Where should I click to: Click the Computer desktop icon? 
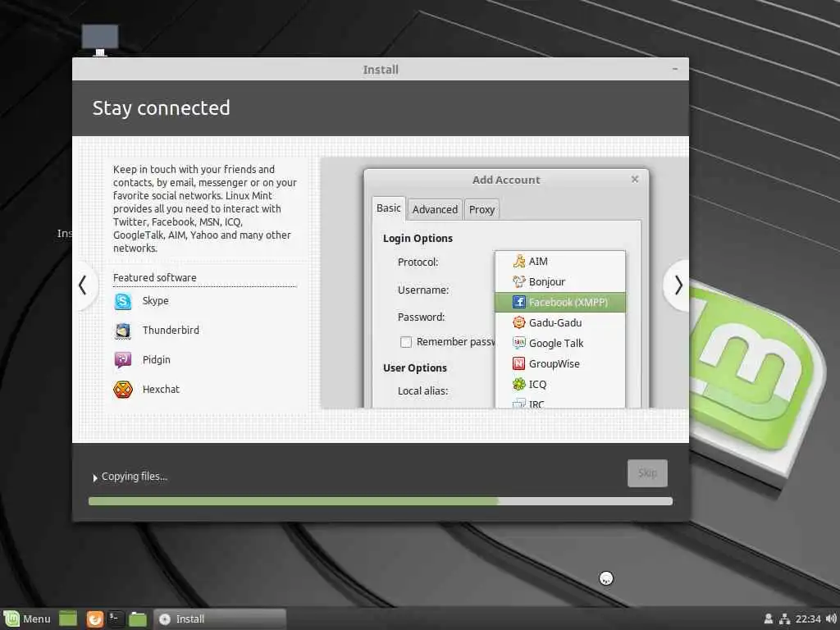pos(100,40)
